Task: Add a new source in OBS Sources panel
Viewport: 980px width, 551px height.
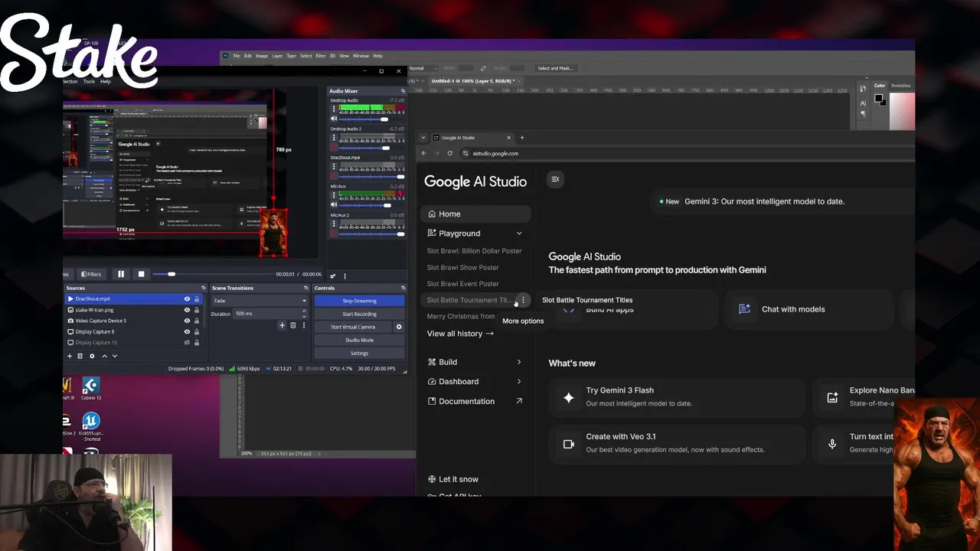Action: click(x=70, y=356)
